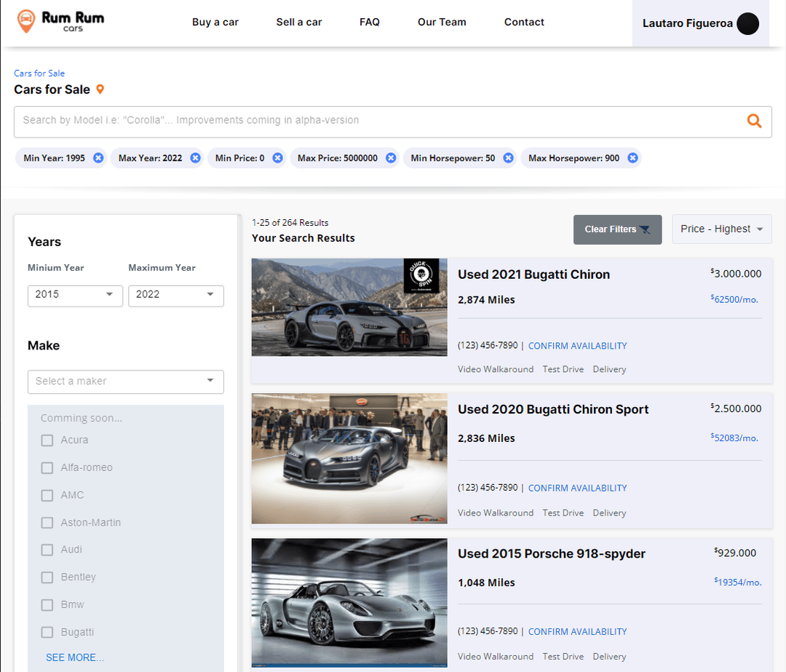Click the orange search magnifier icon
This screenshot has height=672, width=786.
pos(754,122)
